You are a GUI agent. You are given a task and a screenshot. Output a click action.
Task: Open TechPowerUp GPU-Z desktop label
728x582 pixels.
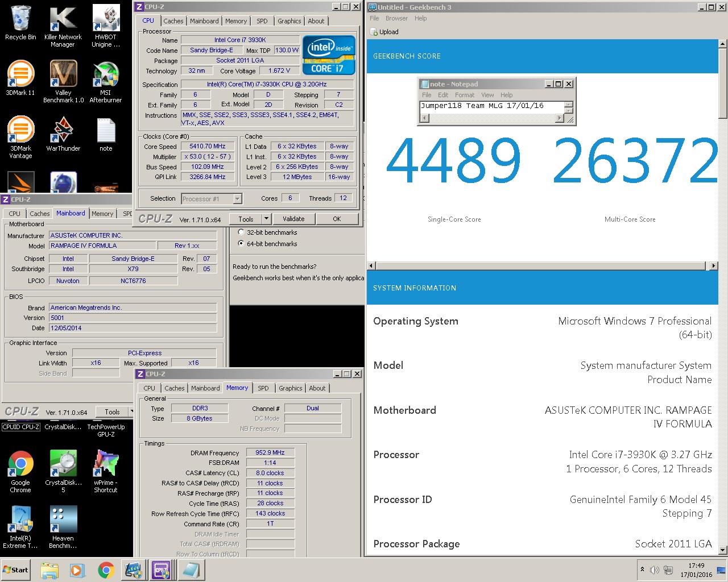[106, 430]
